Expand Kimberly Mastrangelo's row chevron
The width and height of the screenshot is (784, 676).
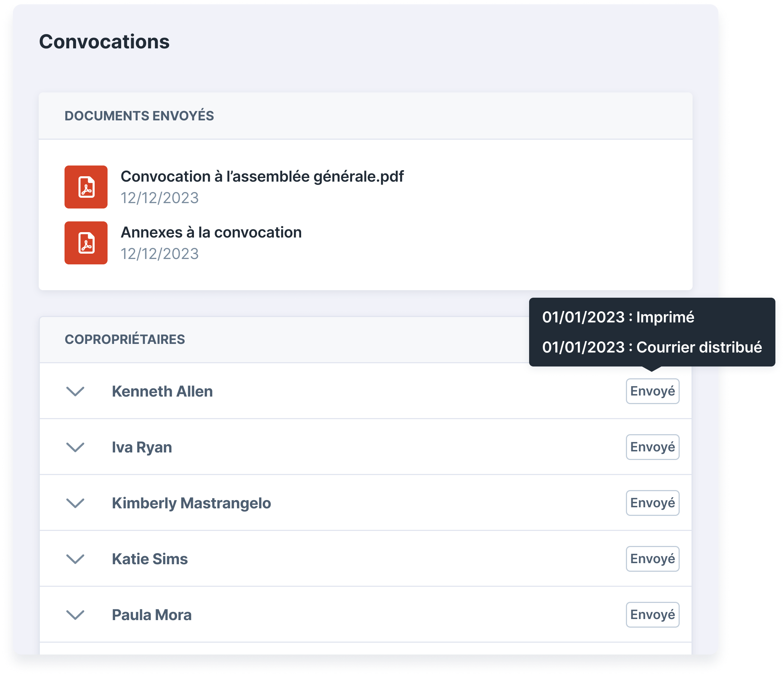75,503
